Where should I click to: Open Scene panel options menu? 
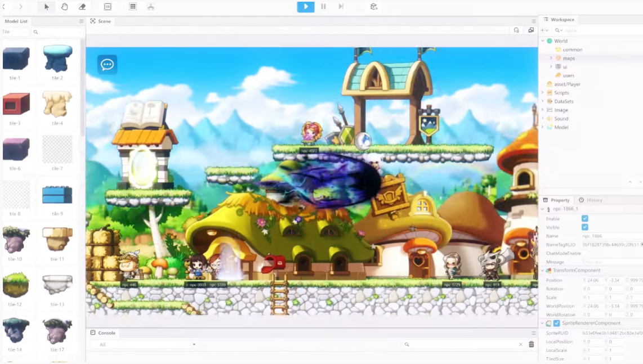tap(534, 21)
